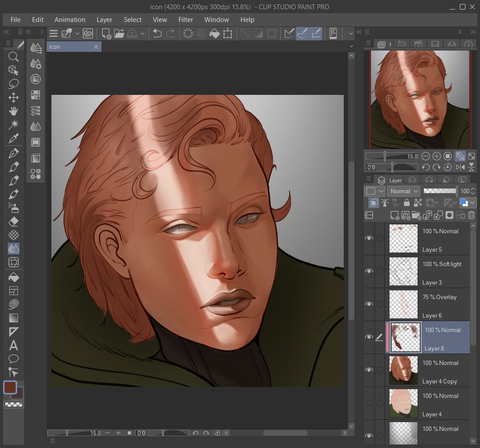Open the Layer palette menu hamburger

(368, 179)
